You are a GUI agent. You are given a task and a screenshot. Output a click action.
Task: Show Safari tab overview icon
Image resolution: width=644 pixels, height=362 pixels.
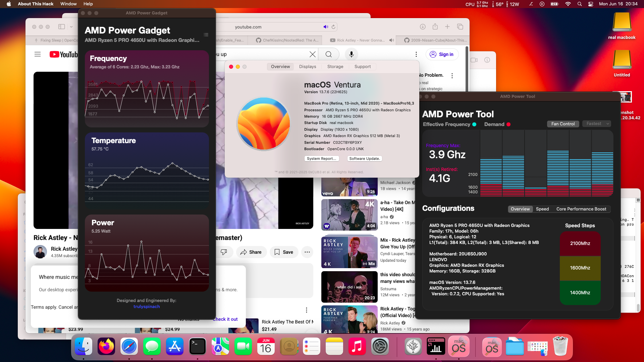coord(460,27)
